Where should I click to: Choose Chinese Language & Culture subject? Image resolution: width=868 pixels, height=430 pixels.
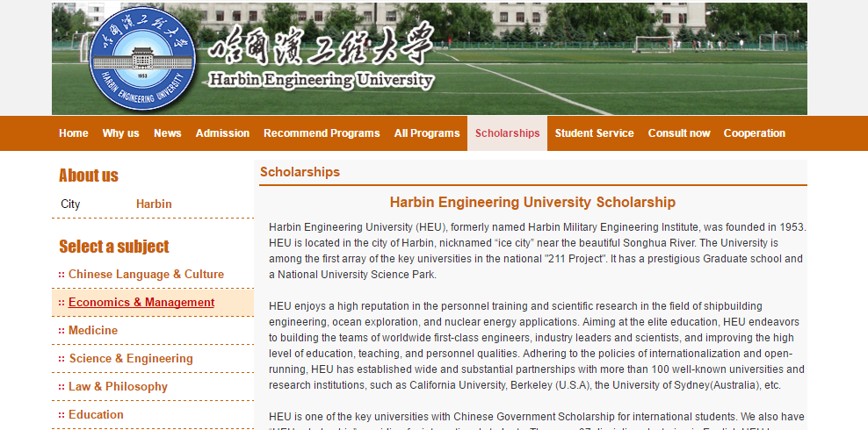tap(146, 274)
